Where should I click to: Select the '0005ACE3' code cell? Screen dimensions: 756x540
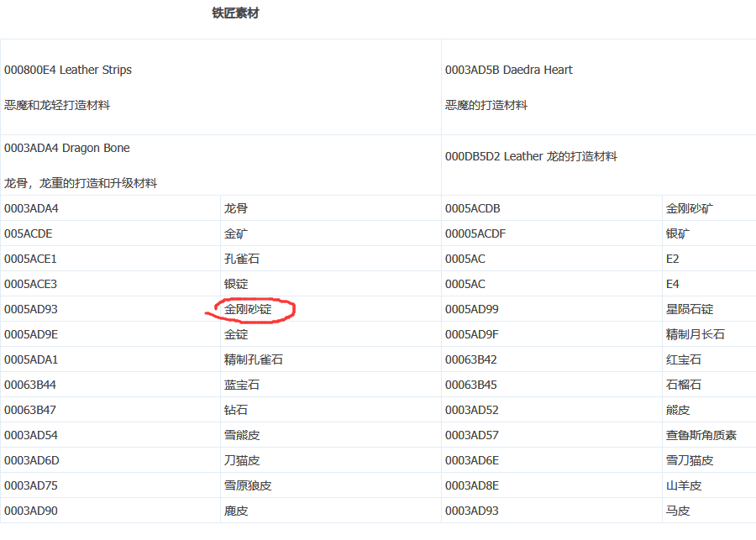31,284
